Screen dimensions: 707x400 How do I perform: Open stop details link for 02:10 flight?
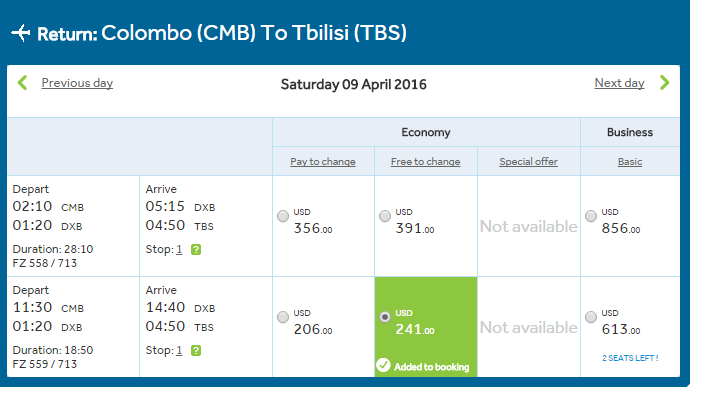tap(179, 249)
